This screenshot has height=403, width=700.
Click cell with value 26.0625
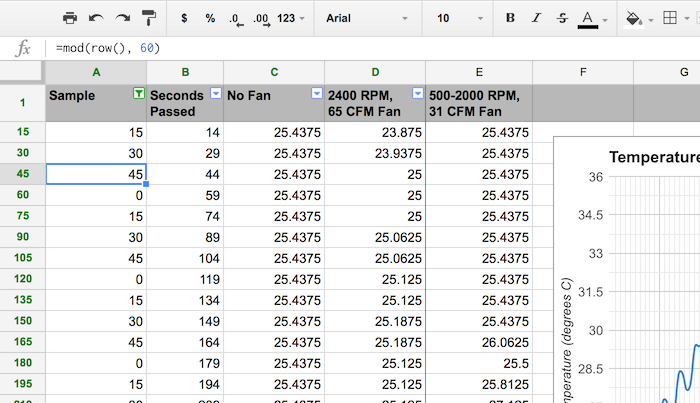pyautogui.click(x=479, y=342)
